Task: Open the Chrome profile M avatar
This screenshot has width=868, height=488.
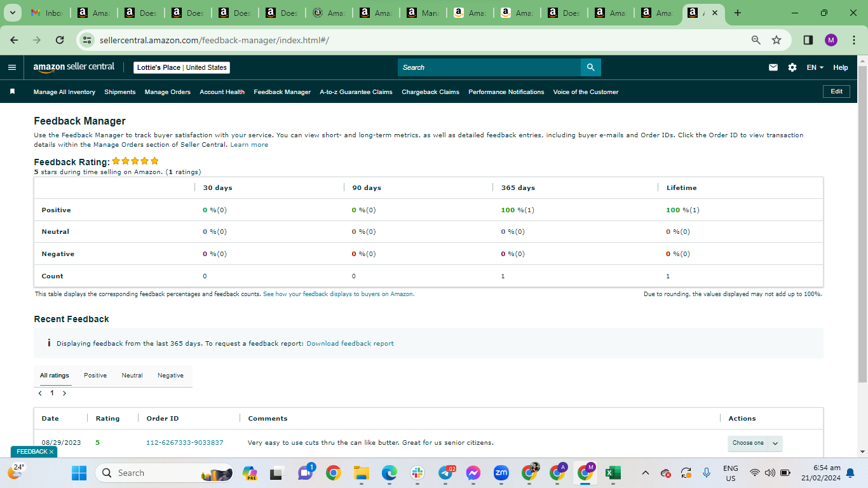Action: 831,40
